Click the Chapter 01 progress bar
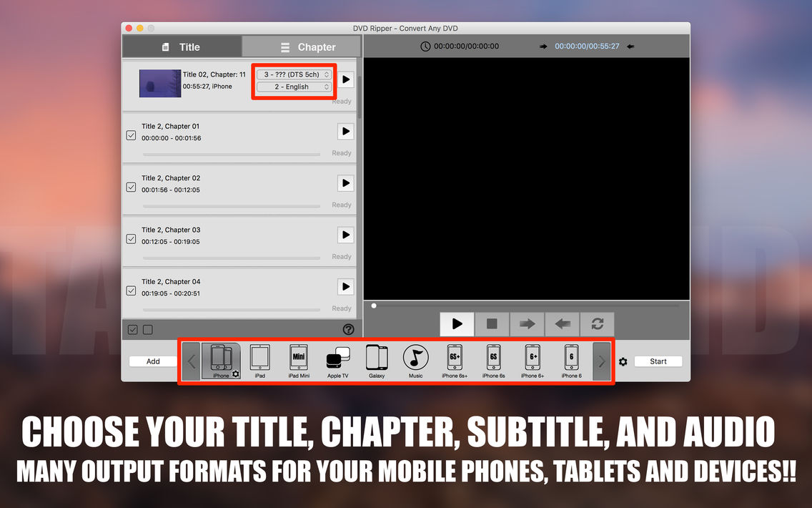 [232, 155]
